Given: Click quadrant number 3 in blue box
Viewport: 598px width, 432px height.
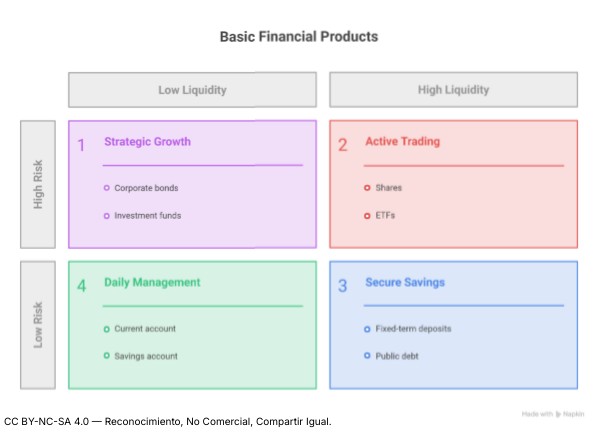Looking at the screenshot, I should [342, 286].
